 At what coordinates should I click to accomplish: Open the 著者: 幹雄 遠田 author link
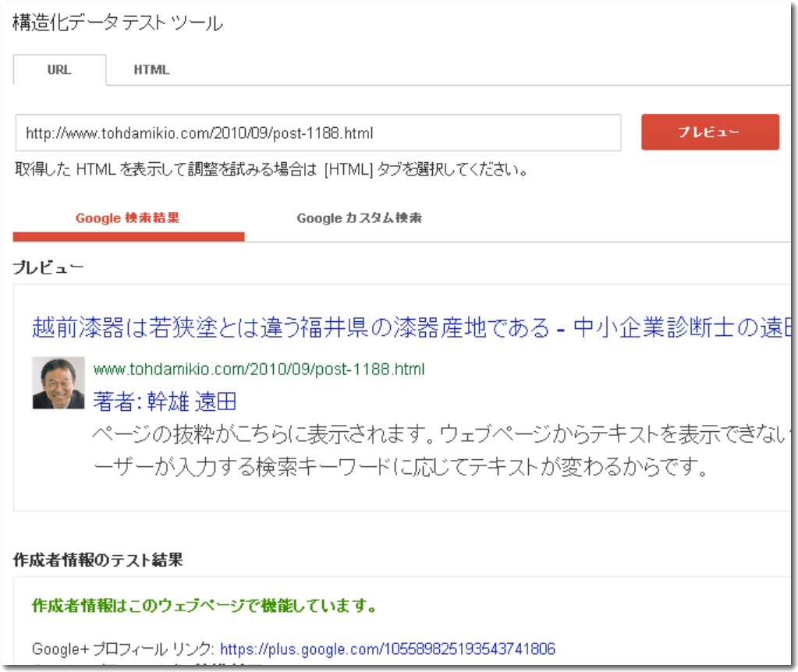[165, 401]
